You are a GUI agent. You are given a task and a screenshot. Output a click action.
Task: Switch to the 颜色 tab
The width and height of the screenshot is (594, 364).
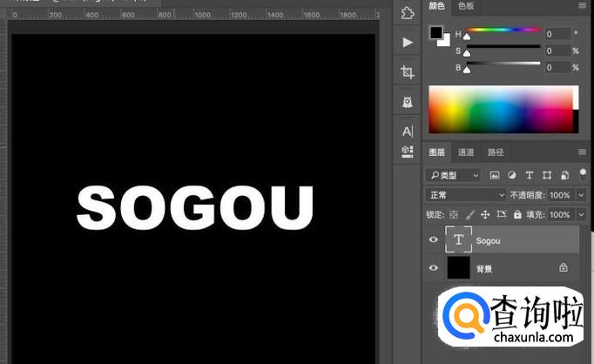pyautogui.click(x=436, y=6)
